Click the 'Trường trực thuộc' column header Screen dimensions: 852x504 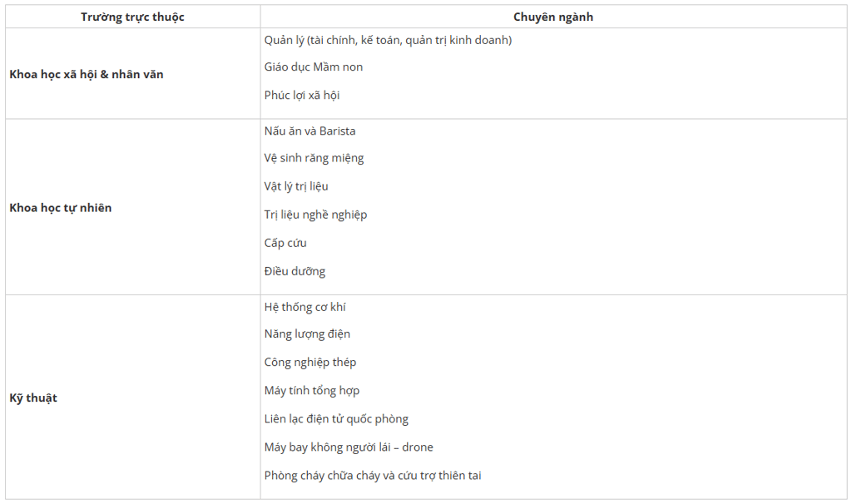pyautogui.click(x=132, y=17)
